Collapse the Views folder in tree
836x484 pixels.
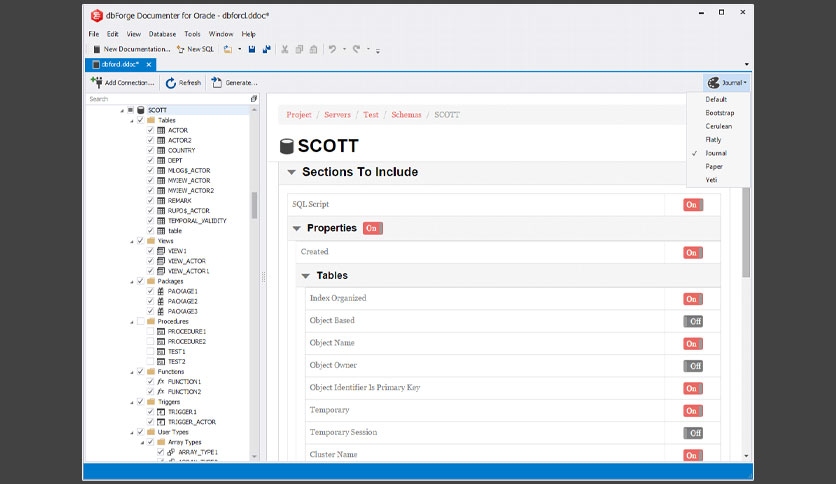[132, 241]
